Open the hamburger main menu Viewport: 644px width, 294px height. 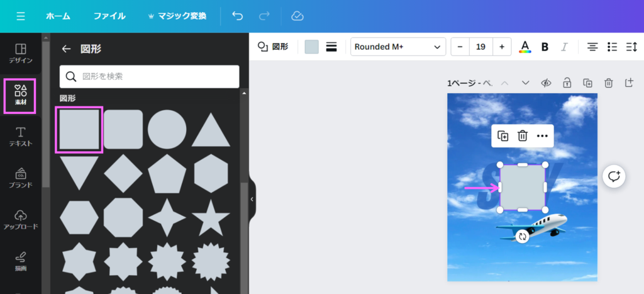[x=21, y=16]
